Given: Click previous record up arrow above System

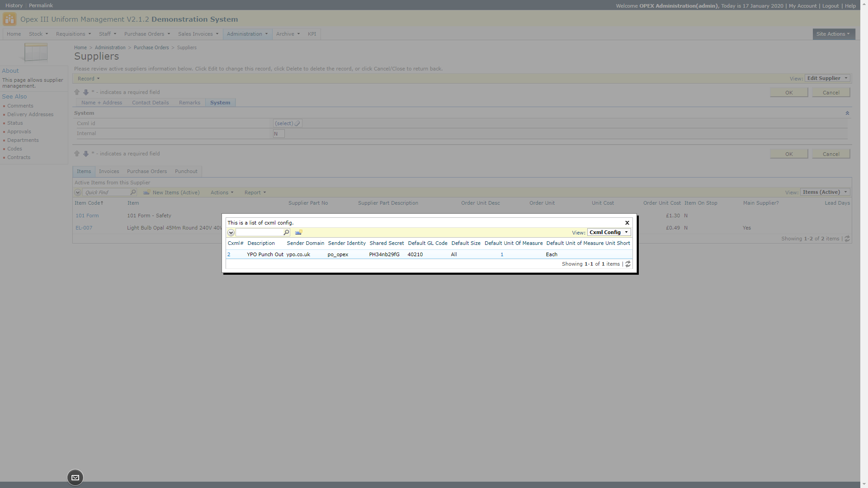Looking at the screenshot, I should tap(77, 92).
